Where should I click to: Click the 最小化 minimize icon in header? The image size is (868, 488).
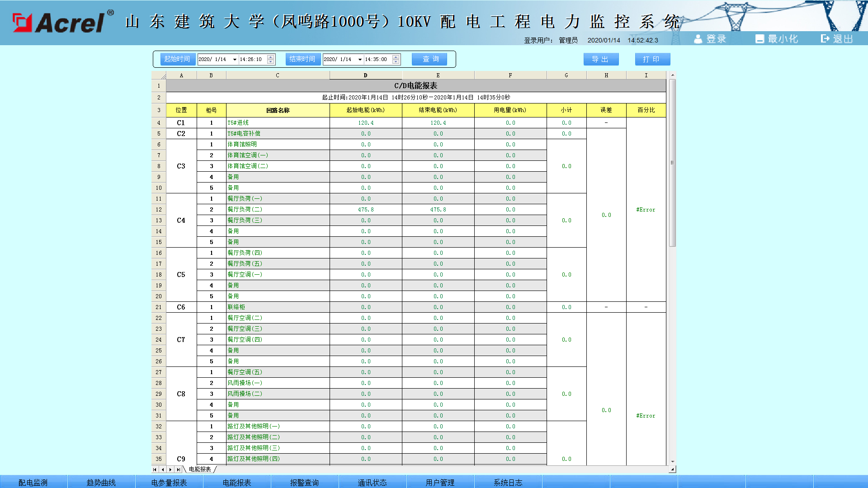(759, 39)
